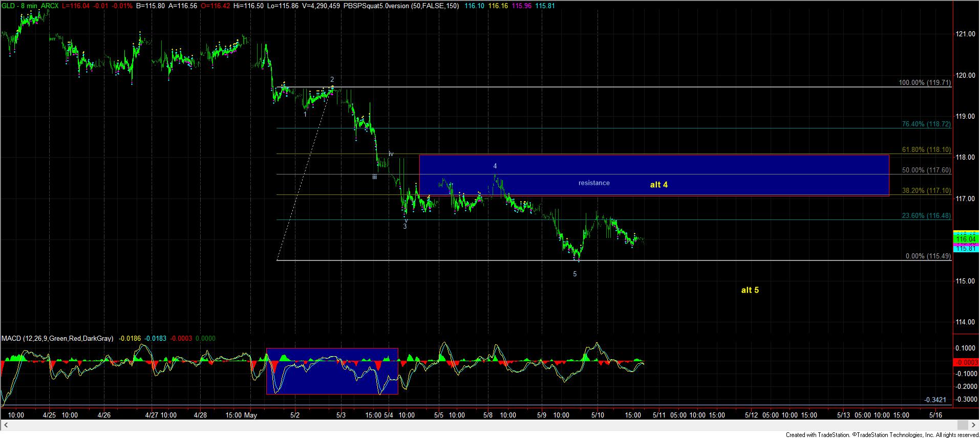Image resolution: width=980 pixels, height=438 pixels.
Task: Click the horizontal scrollbar left arrow
Action: coord(7,425)
